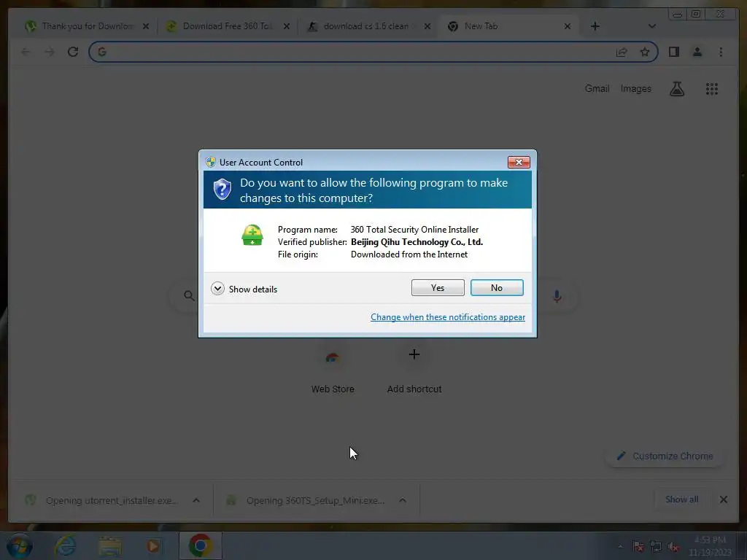Open Chrome three-dot menu
This screenshot has height=560, width=747.
(721, 52)
